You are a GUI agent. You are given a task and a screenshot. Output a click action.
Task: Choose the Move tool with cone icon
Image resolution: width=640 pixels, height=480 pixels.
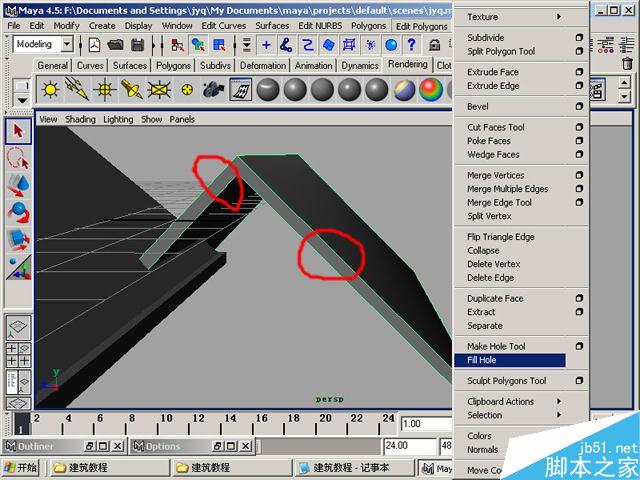pos(18,185)
